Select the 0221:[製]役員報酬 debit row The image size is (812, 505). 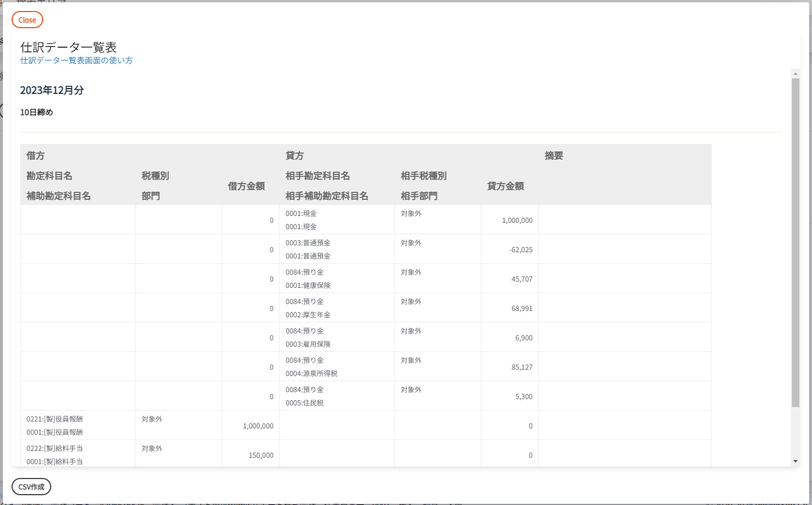click(x=55, y=419)
